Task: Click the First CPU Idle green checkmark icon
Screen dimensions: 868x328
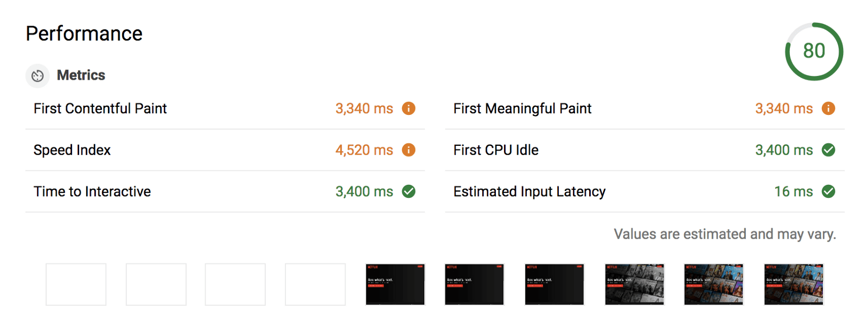Action: click(x=828, y=150)
